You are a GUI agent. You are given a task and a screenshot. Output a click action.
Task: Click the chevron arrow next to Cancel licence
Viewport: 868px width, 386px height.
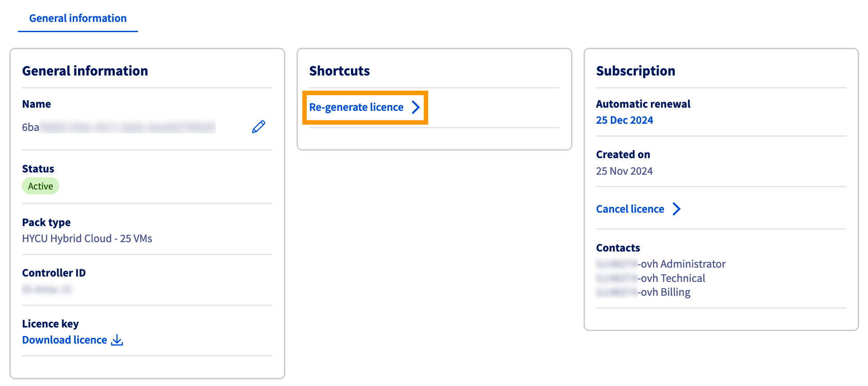[677, 209]
